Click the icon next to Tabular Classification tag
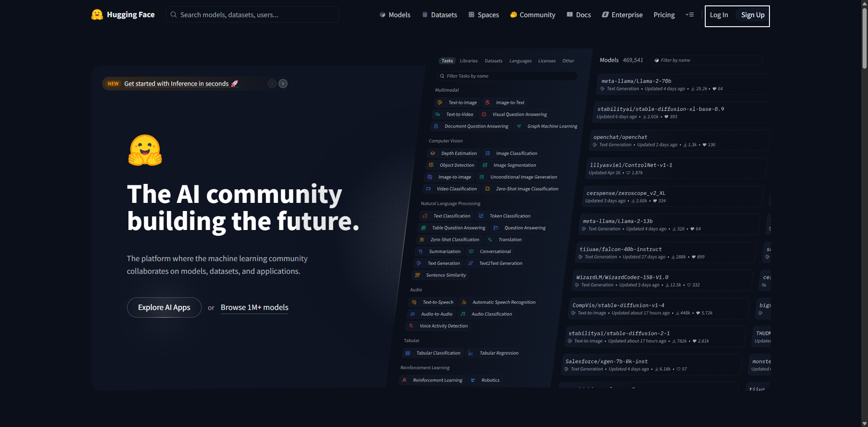868x427 pixels. [x=408, y=353]
